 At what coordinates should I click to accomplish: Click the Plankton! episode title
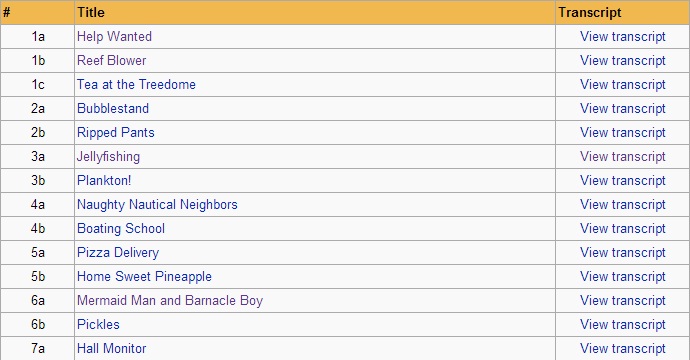(x=104, y=180)
